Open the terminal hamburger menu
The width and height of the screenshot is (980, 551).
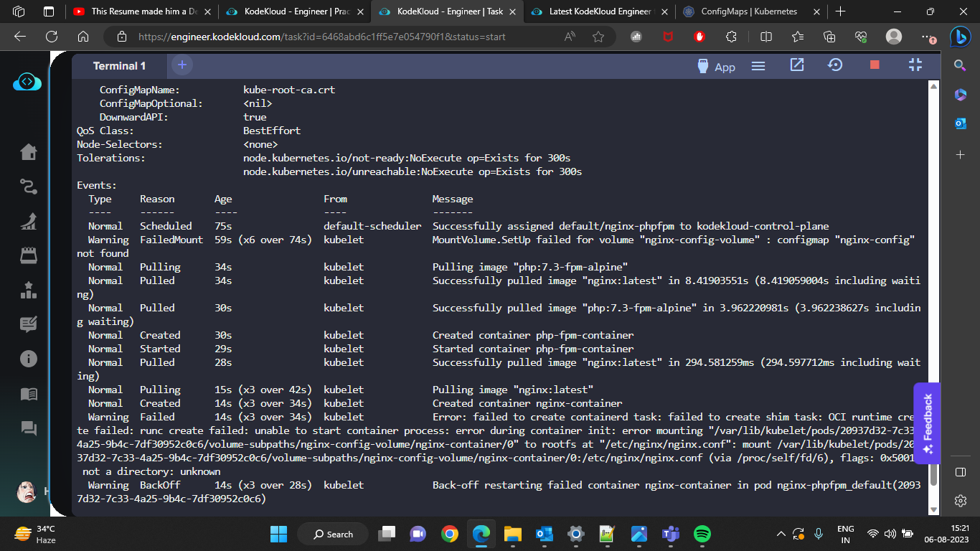(x=758, y=66)
